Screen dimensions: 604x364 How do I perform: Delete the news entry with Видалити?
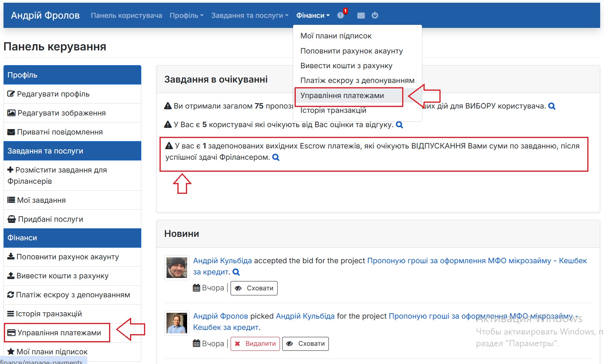tap(255, 343)
